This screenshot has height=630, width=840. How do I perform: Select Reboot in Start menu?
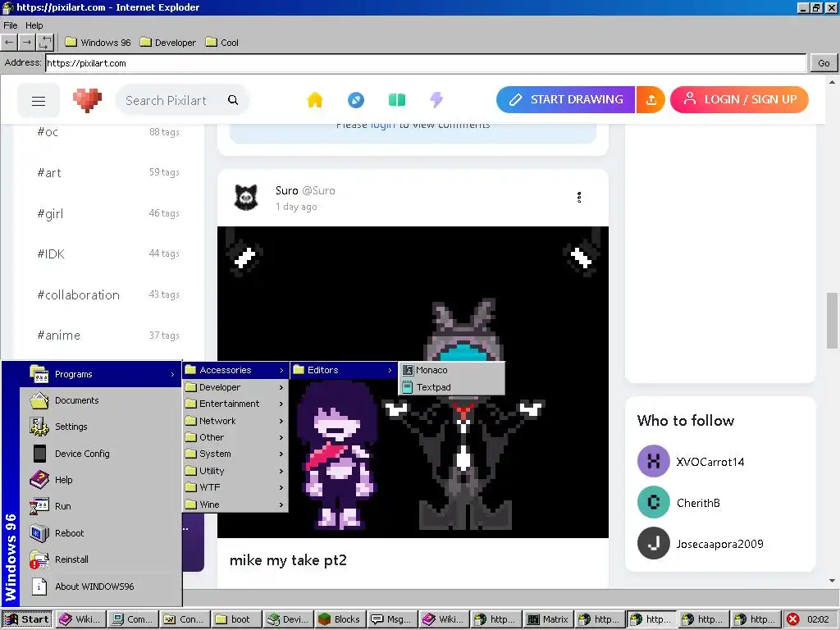pos(101,533)
